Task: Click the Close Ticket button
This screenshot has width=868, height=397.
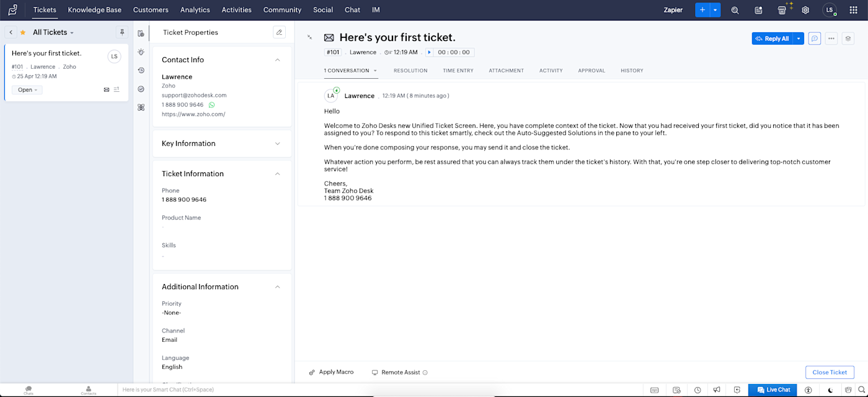Action: point(830,372)
